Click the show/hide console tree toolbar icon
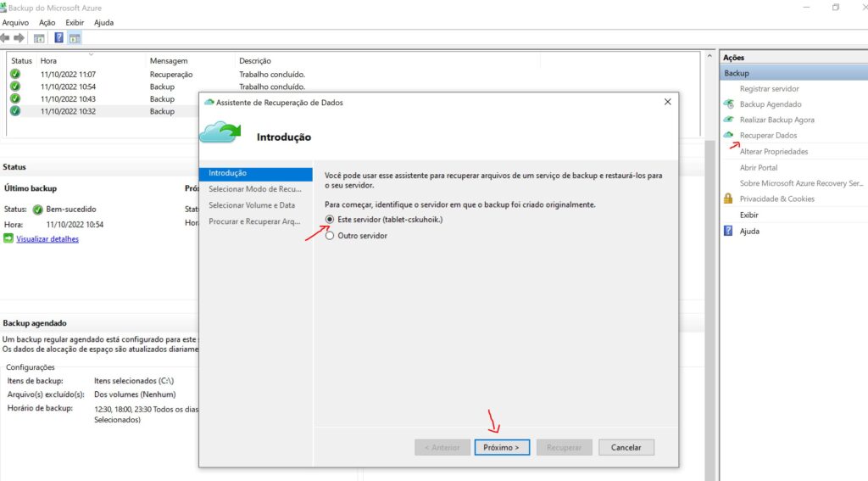 39,38
